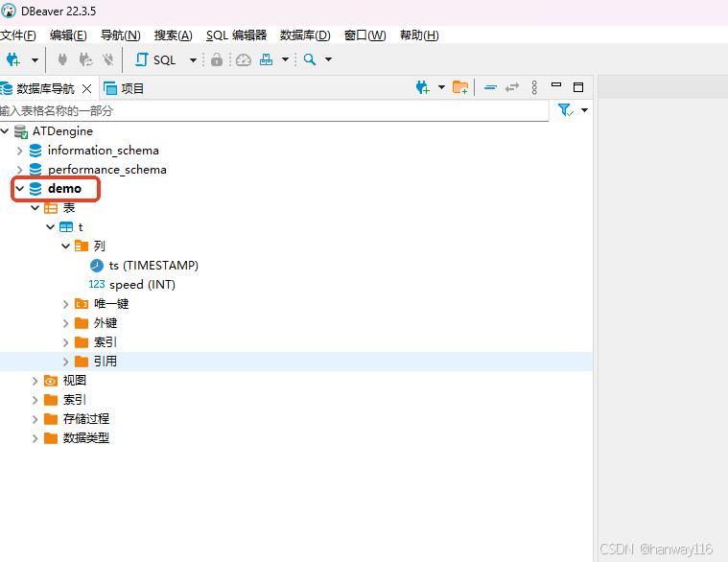
Task: Select the ts (TIMESTAMP) column
Action: point(153,266)
